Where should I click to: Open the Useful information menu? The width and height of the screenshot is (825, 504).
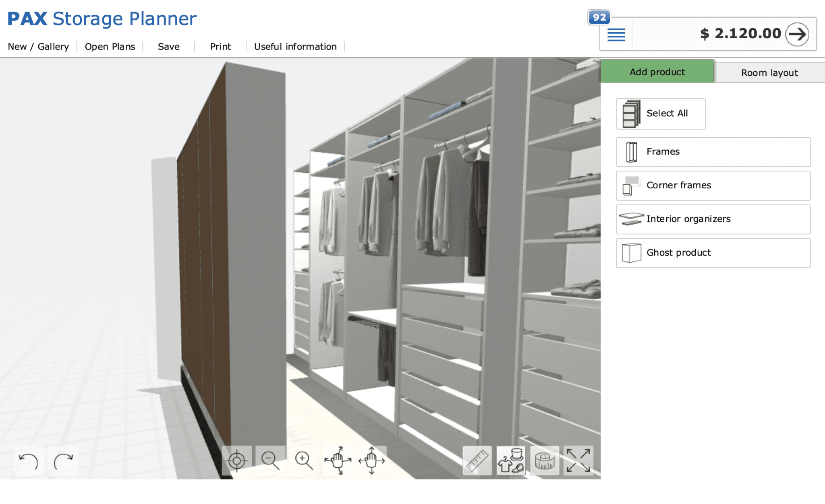click(295, 47)
